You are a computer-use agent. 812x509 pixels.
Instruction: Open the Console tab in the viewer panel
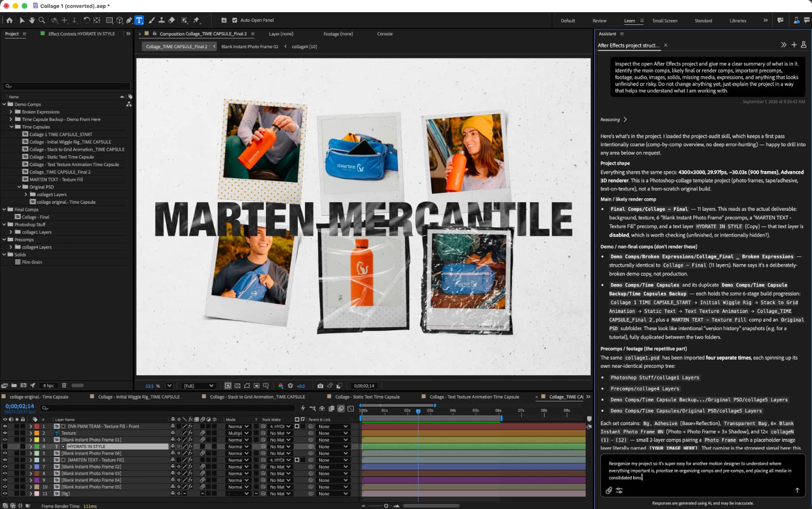tap(385, 34)
